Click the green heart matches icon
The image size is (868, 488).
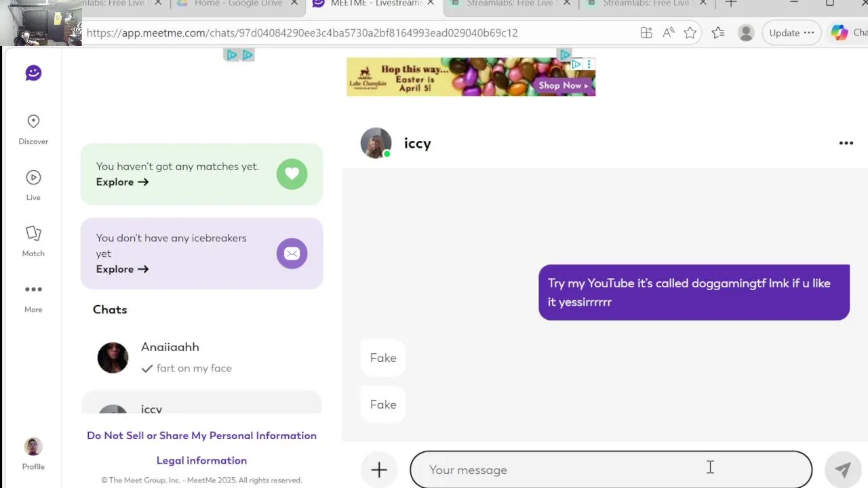[292, 174]
